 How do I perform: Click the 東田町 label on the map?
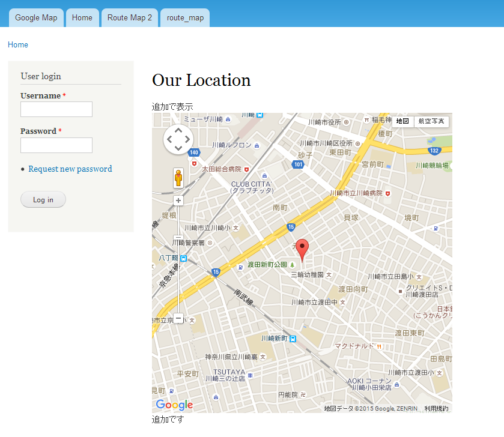tap(340, 152)
